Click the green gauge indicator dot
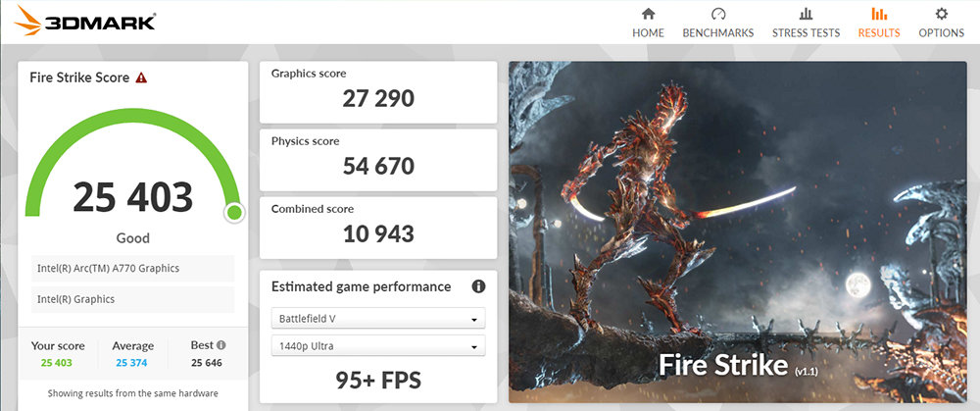The image size is (980, 411). pos(234,213)
